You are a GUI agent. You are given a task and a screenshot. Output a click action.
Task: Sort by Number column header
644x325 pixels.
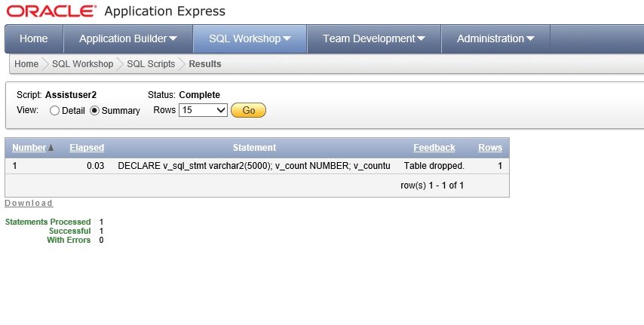pos(29,148)
